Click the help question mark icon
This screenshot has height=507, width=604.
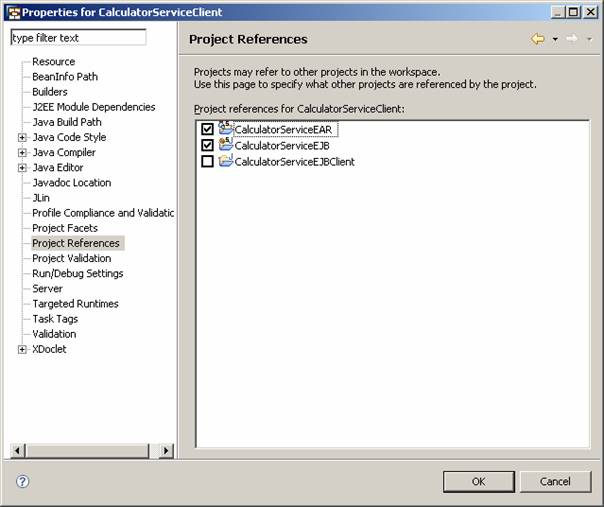22,481
